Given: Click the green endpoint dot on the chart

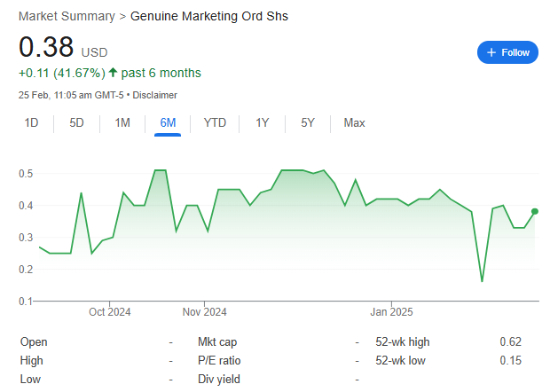Looking at the screenshot, I should (x=535, y=211).
